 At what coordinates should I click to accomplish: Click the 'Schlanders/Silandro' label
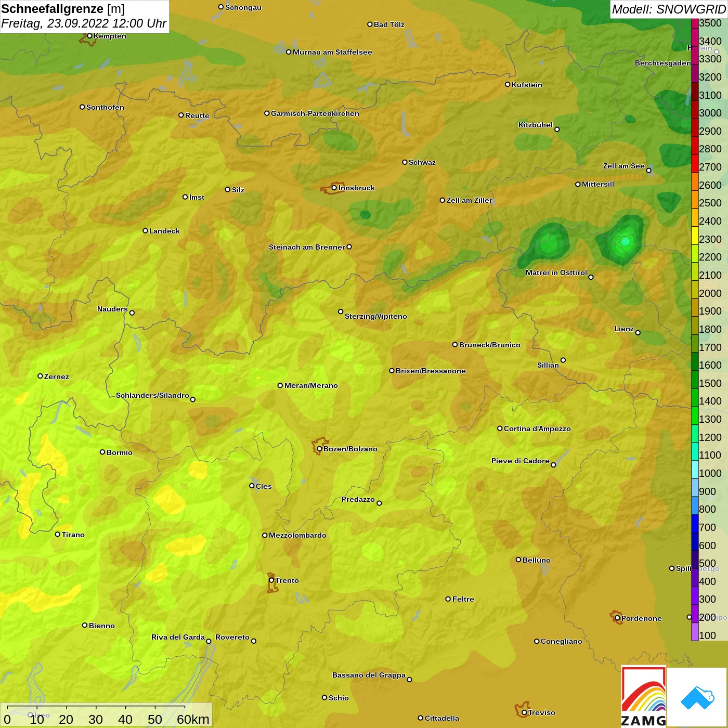pyautogui.click(x=152, y=395)
